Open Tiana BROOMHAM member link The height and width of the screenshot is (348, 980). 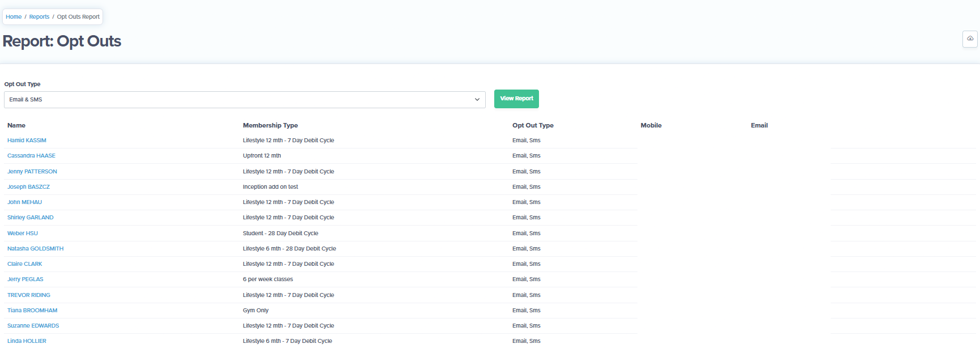[x=32, y=311]
